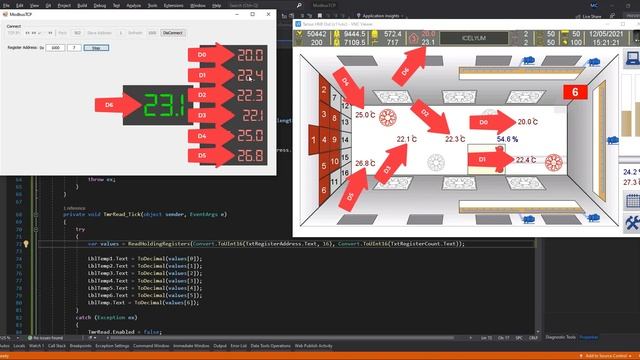
Task: Click the Breakpoints tab
Action: pyautogui.click(x=80, y=346)
